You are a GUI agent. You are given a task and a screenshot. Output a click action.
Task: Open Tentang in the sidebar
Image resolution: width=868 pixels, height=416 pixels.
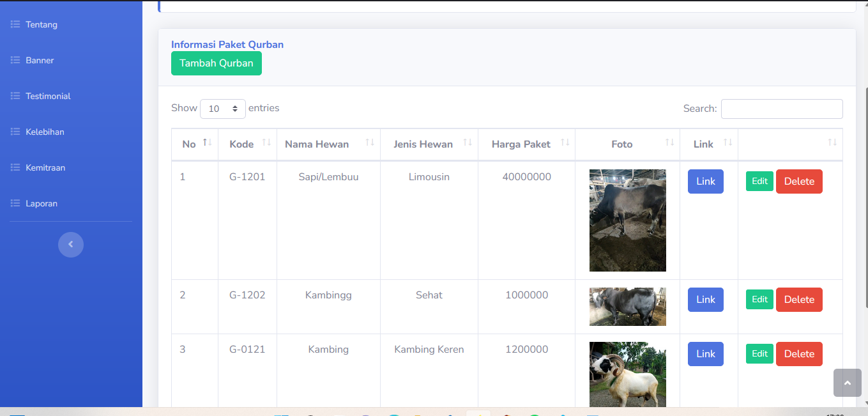tap(42, 25)
